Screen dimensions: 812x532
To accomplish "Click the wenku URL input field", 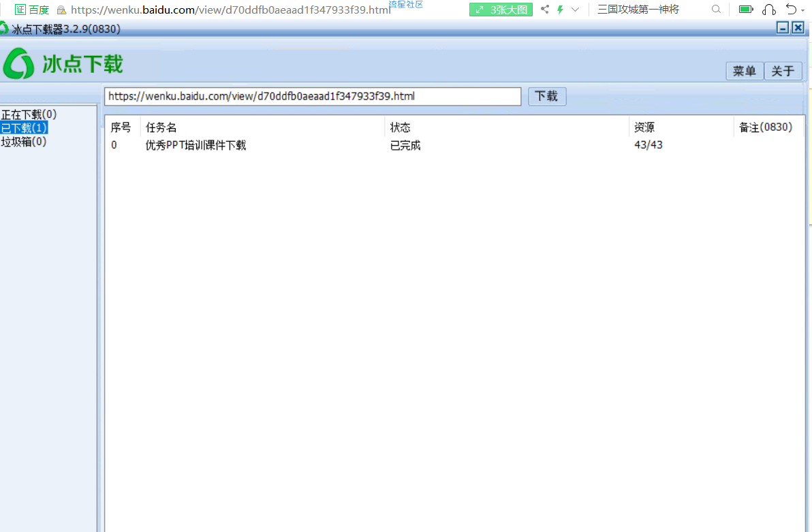I will pos(312,96).
